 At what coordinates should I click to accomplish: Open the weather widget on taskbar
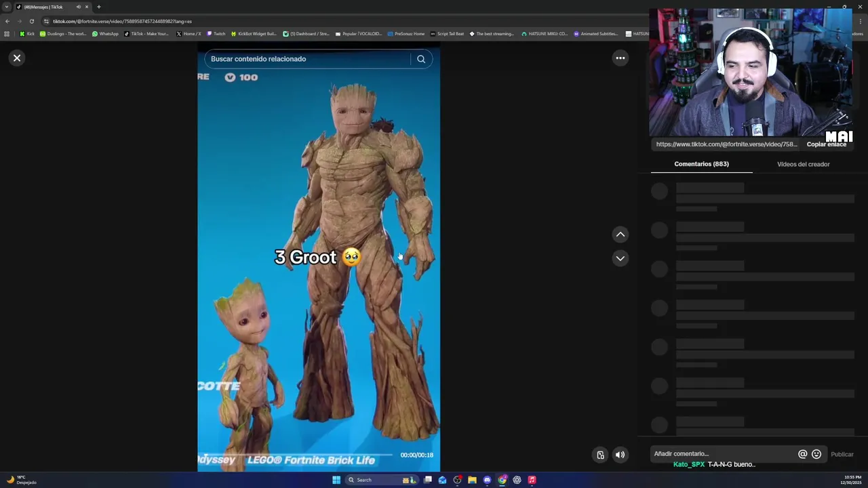(22, 480)
